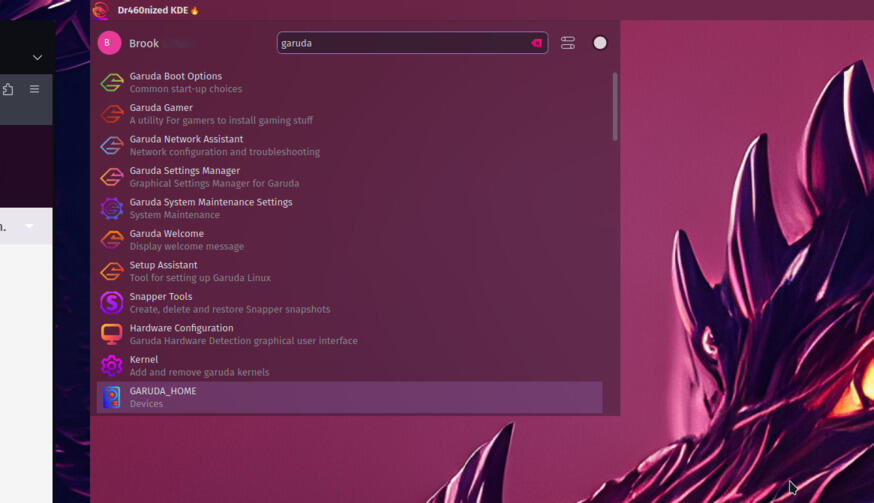Open Garuda Settings Manager icon

coord(111,177)
